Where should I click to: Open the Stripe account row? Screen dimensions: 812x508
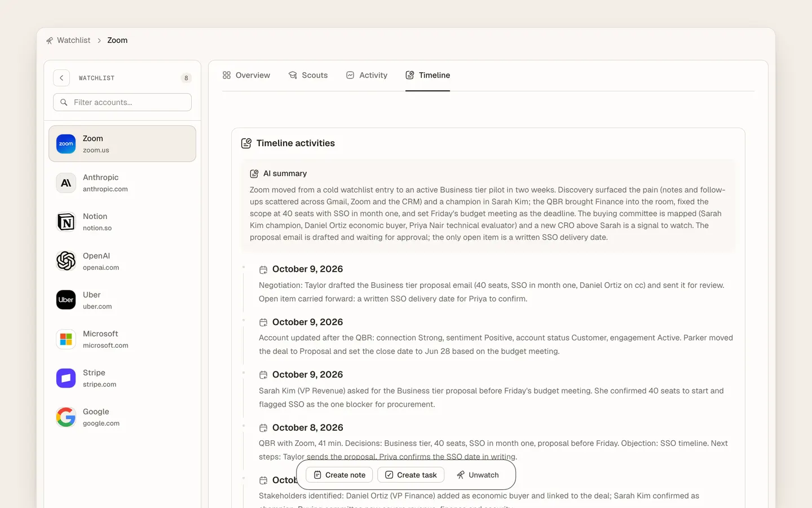tap(122, 378)
